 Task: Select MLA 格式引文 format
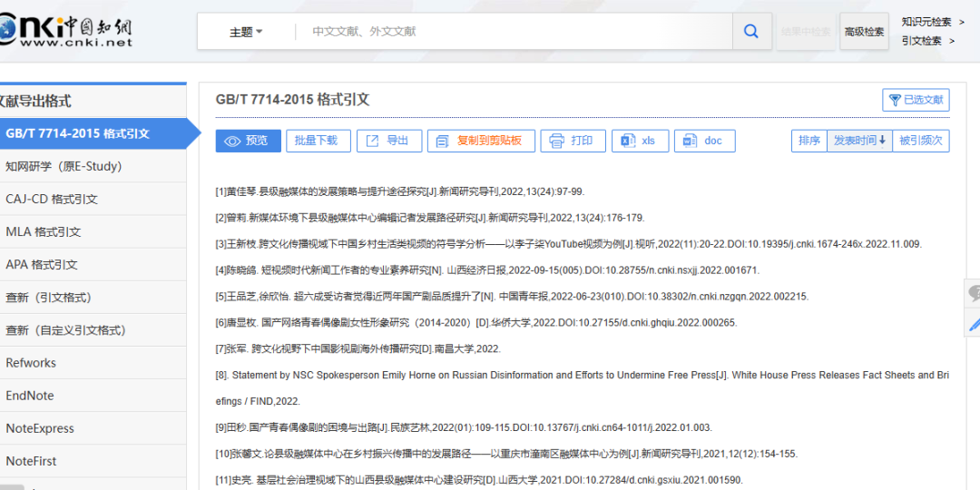[x=93, y=232]
